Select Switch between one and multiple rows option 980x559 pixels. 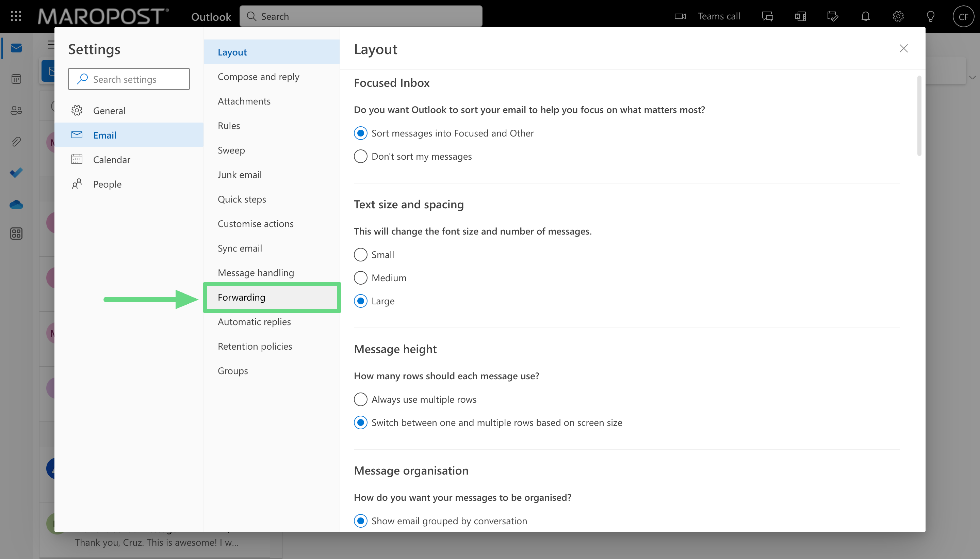click(x=361, y=422)
